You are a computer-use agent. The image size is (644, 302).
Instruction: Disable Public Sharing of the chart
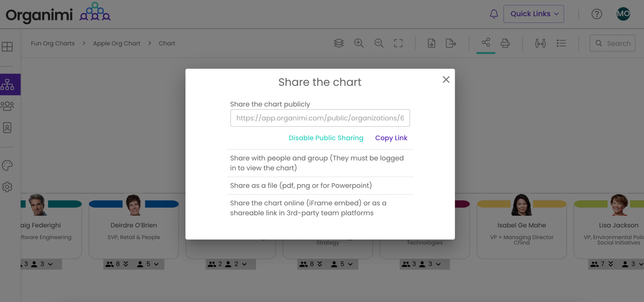pyautogui.click(x=326, y=138)
